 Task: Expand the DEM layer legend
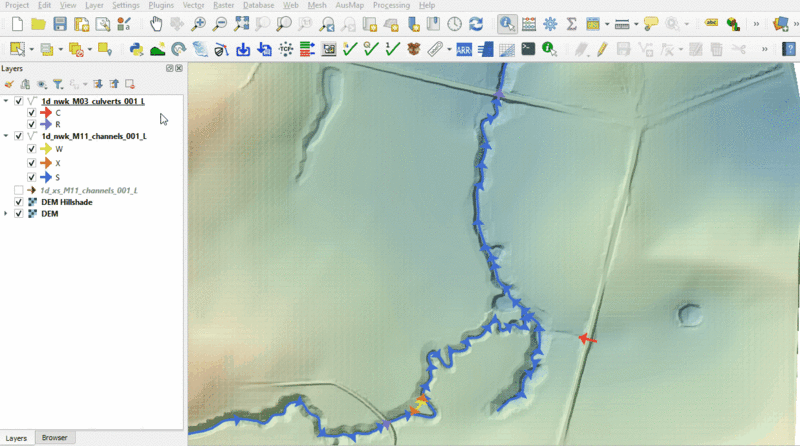(7, 213)
